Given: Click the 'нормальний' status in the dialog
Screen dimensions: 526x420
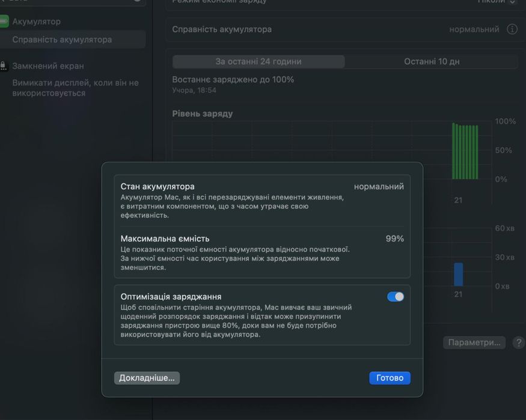Looking at the screenshot, I should 379,186.
